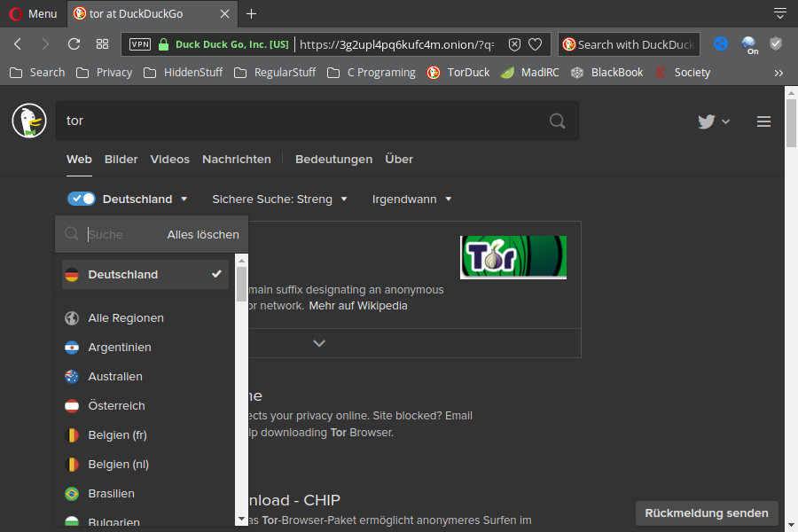Open the TorDuck bookmark
This screenshot has height=532, width=798.
458,73
